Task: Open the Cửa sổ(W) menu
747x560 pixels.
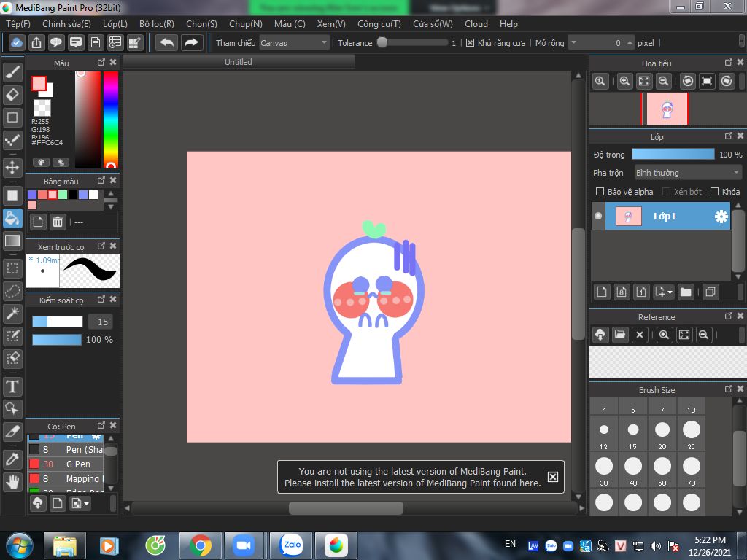Action: (x=433, y=24)
